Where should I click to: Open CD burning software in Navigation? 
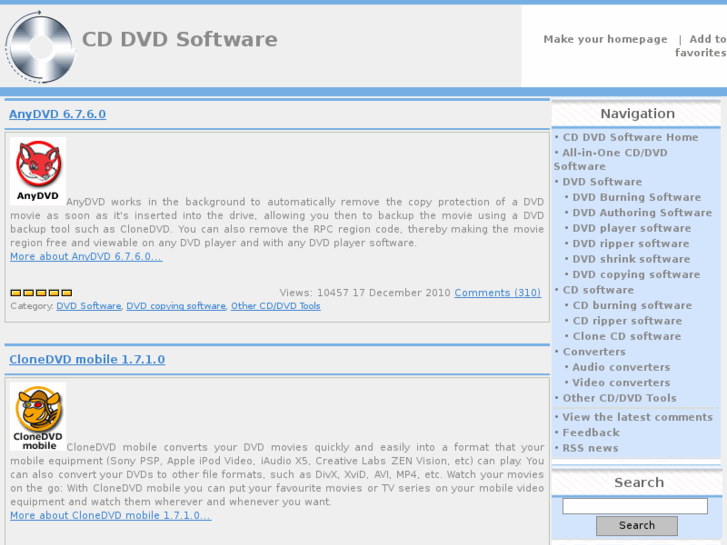click(x=632, y=305)
